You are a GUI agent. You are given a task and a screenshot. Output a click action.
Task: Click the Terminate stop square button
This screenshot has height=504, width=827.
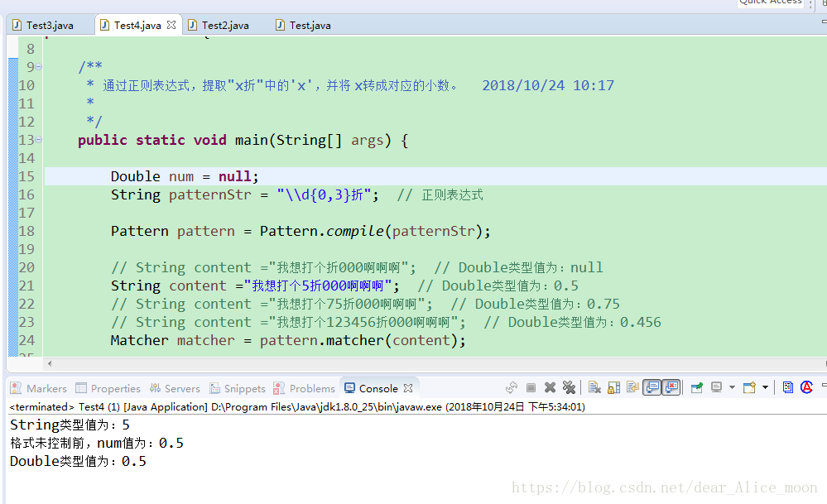531,388
